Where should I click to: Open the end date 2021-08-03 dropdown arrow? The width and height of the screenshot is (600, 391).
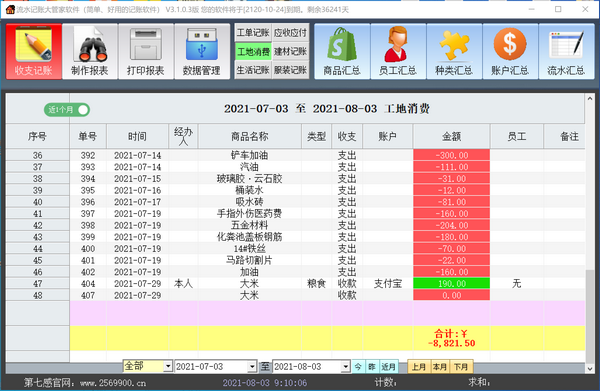(x=346, y=367)
